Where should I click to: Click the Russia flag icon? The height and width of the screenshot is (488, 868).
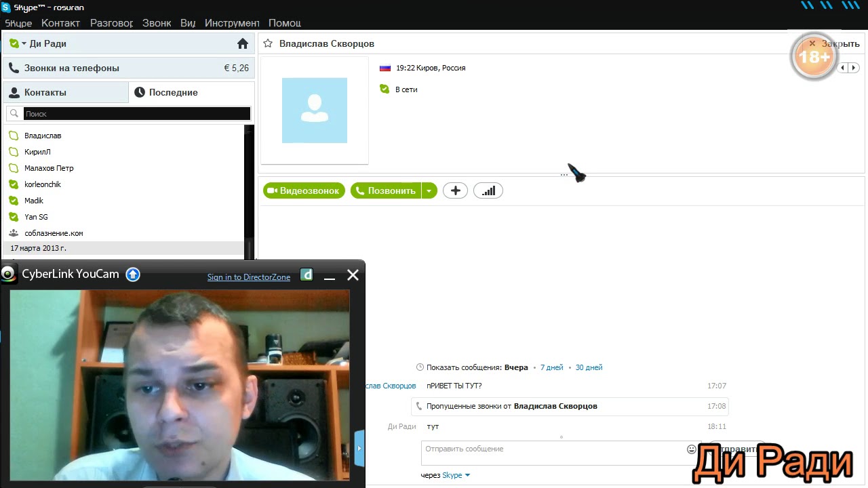point(385,68)
